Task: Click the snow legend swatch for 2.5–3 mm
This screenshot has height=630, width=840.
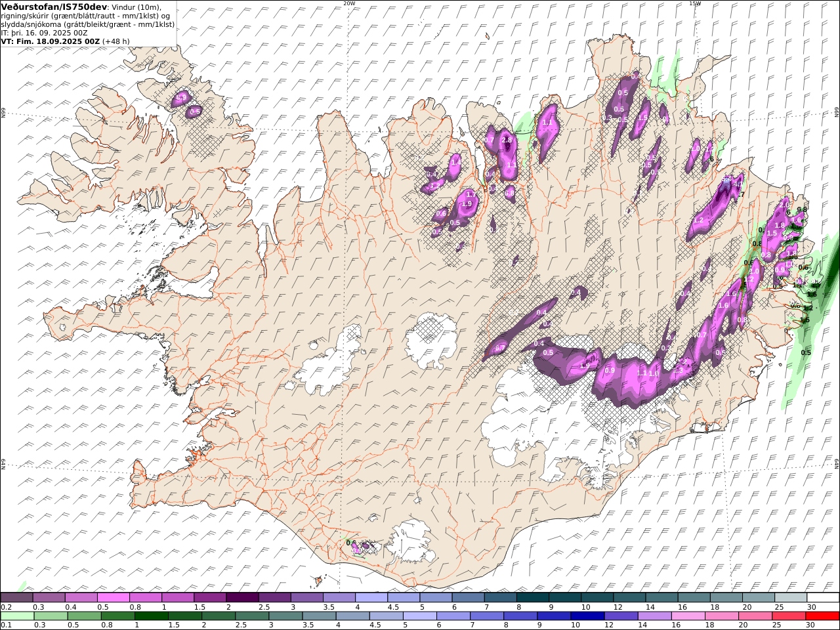Action: coord(274,597)
